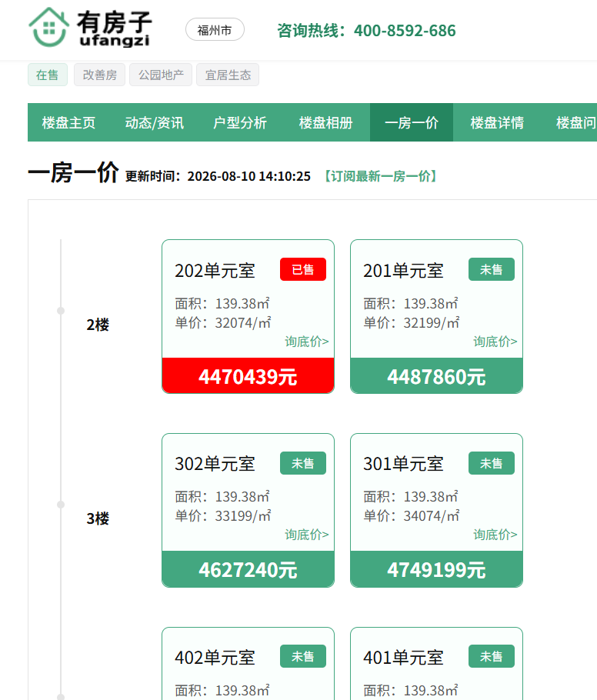Click the 单价: 34074/㎡ text
Screen dimensions: 597x700
(x=412, y=516)
